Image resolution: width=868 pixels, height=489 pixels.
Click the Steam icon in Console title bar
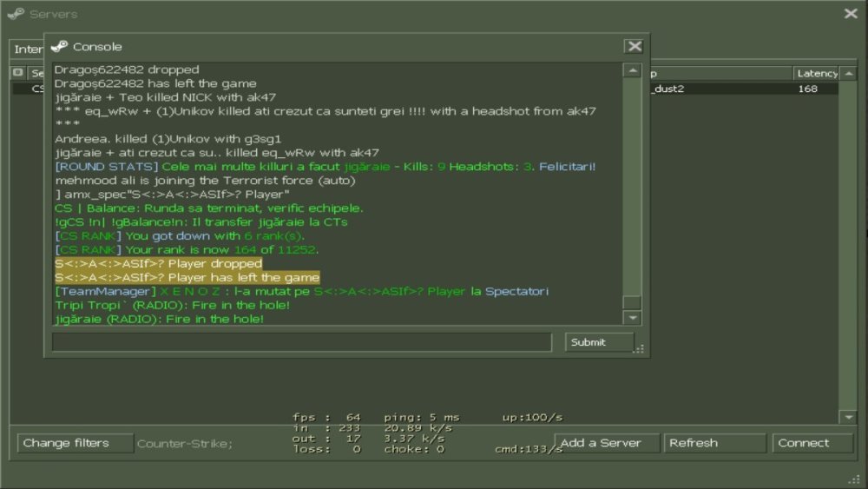pos(59,47)
